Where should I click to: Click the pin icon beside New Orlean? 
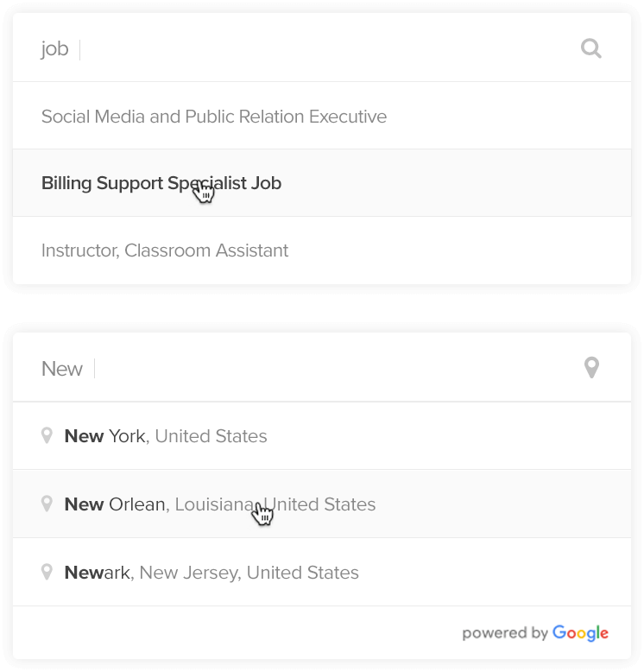[47, 504]
